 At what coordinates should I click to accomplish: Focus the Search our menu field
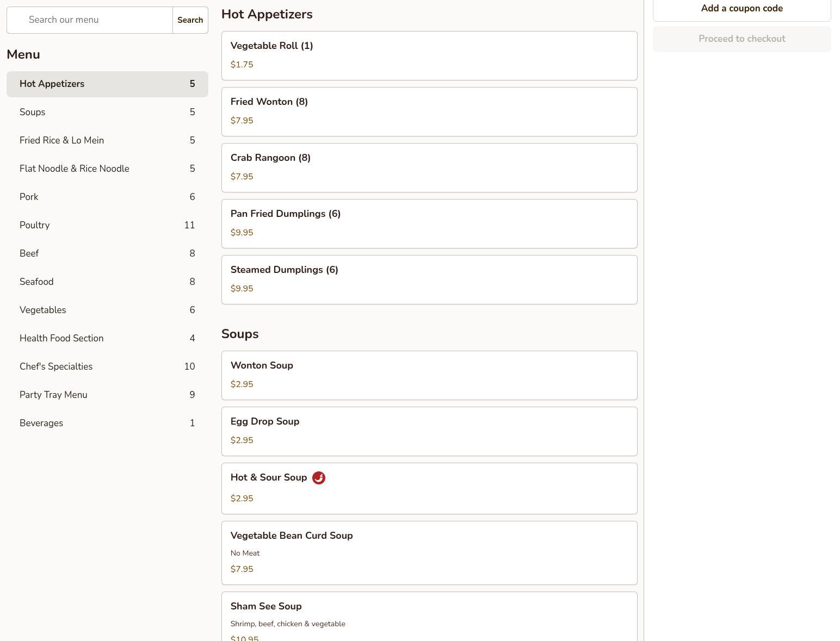pyautogui.click(x=90, y=20)
